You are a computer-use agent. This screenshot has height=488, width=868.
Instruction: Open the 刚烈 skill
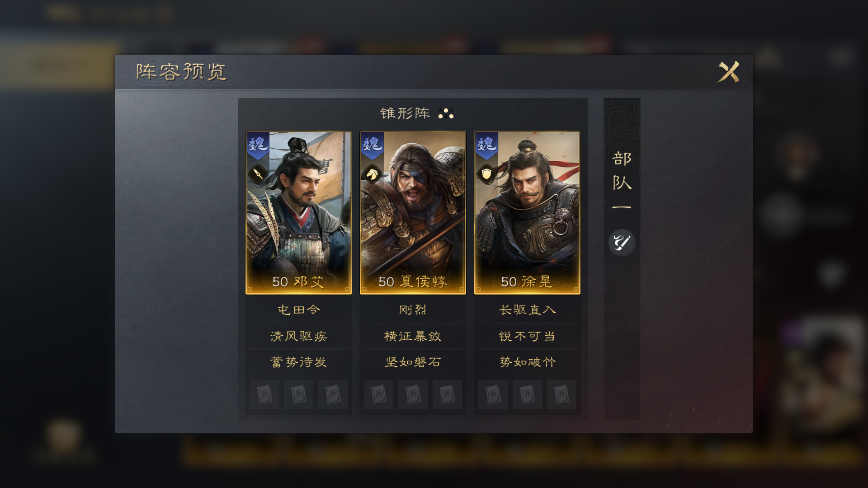pyautogui.click(x=413, y=310)
